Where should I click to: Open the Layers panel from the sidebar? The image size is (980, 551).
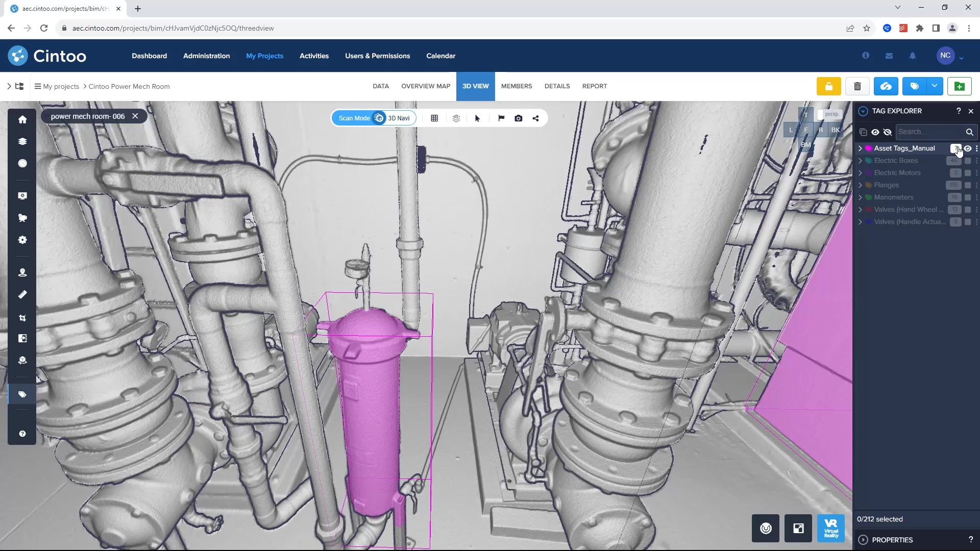coord(22,141)
